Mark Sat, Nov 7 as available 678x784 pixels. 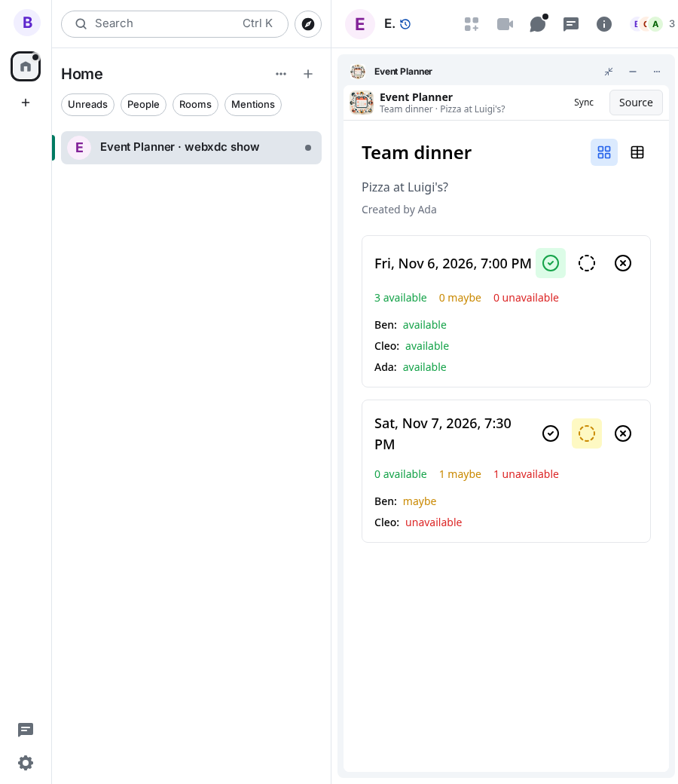pos(551,433)
